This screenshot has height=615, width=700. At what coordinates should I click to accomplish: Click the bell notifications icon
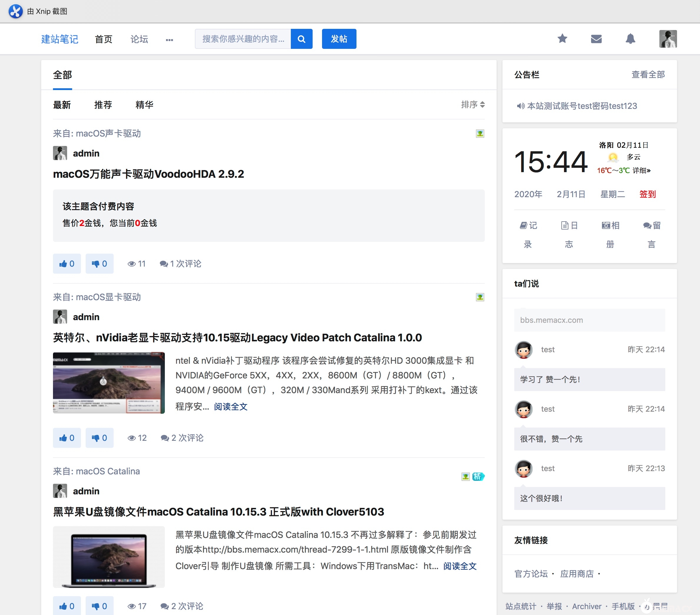[630, 39]
